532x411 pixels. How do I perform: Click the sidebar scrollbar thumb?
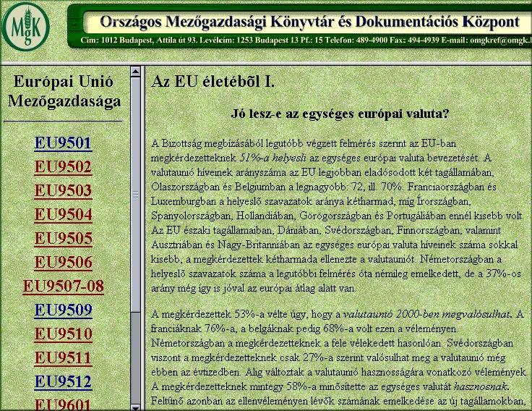point(135,195)
